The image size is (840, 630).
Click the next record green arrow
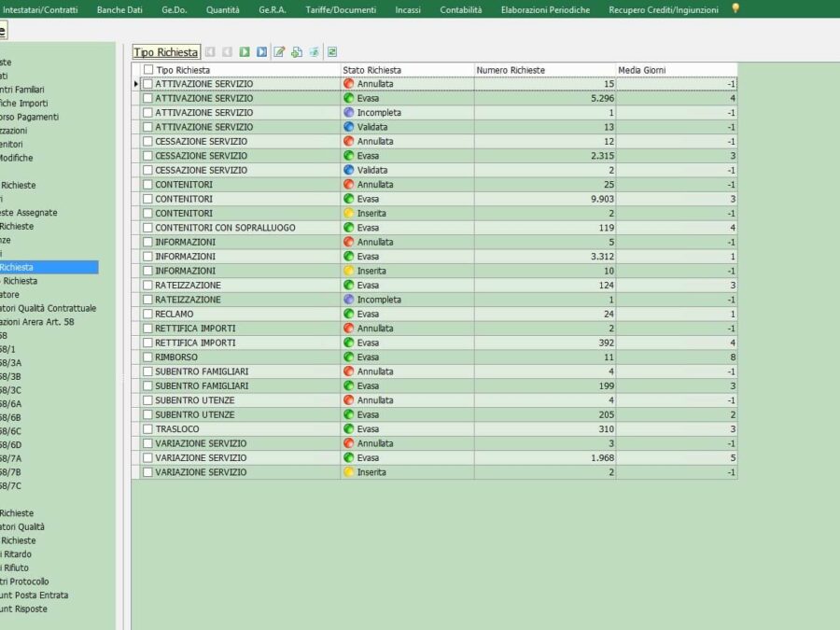tap(245, 52)
